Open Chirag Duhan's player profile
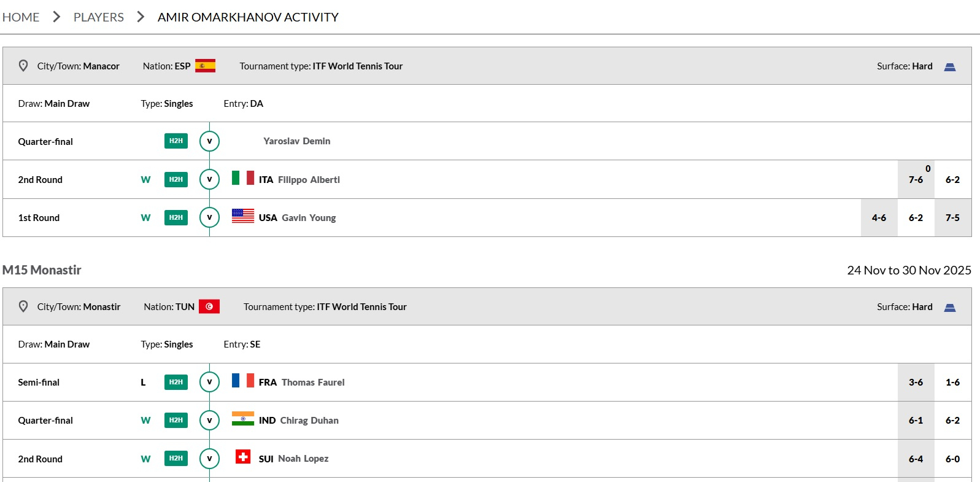The height and width of the screenshot is (482, 980). click(x=309, y=421)
